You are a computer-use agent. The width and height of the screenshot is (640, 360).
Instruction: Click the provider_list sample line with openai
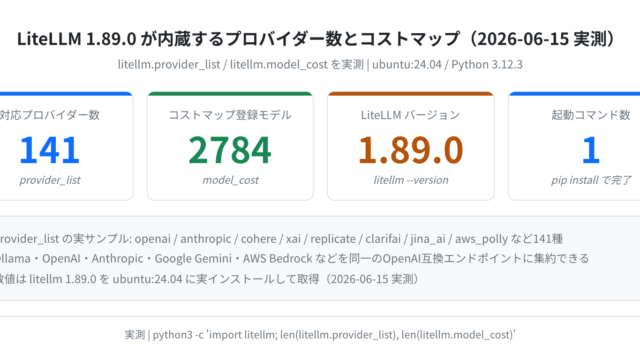click(x=282, y=239)
